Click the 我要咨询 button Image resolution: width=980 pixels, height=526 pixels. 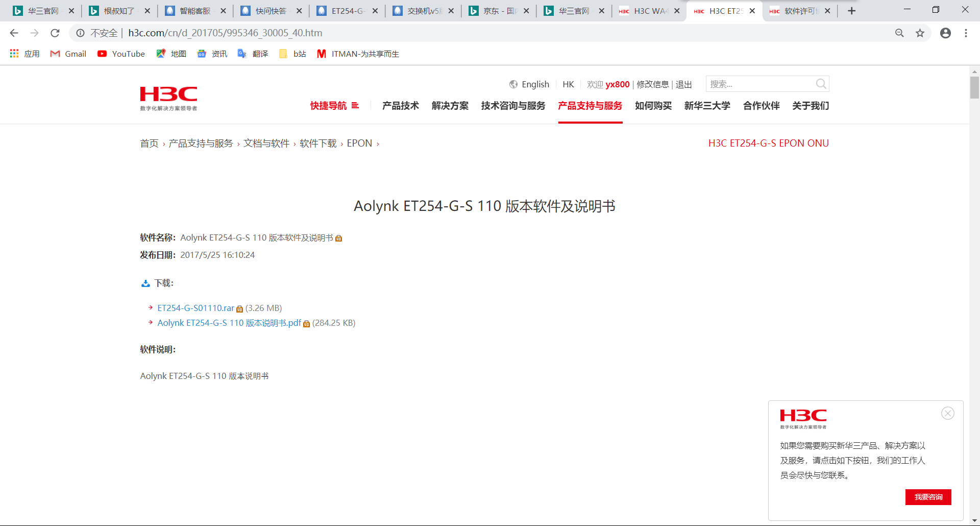point(928,497)
